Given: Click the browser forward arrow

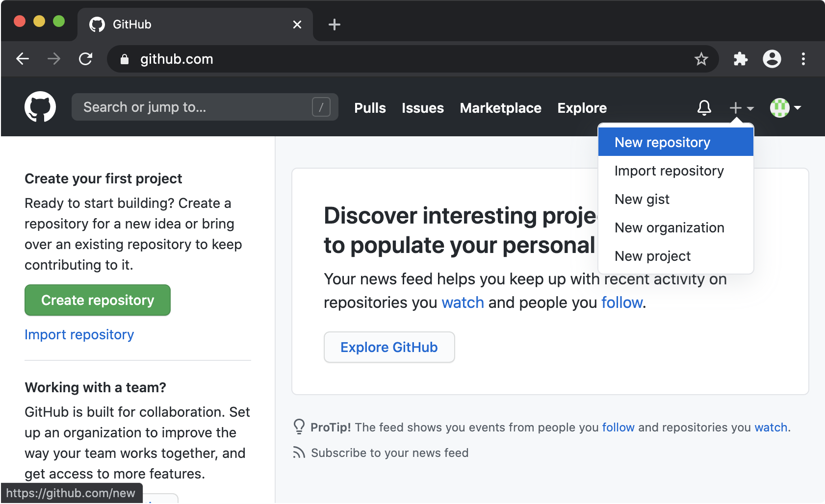Looking at the screenshot, I should [x=54, y=59].
